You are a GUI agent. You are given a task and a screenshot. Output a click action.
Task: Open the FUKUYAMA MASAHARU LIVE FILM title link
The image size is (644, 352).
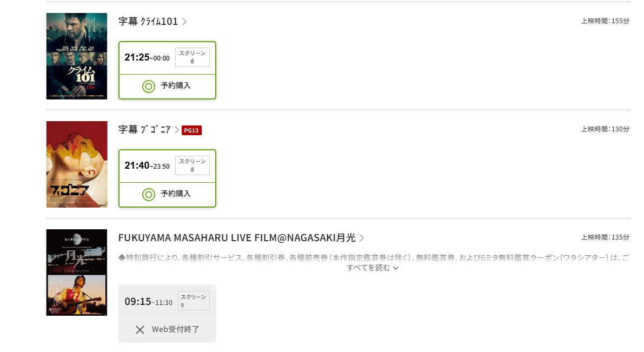click(x=237, y=238)
